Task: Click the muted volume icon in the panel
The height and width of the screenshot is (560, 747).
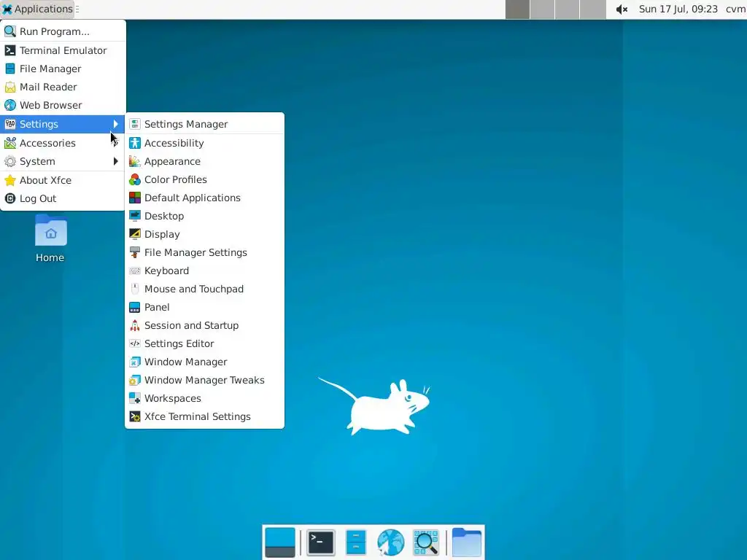Action: pyautogui.click(x=622, y=9)
